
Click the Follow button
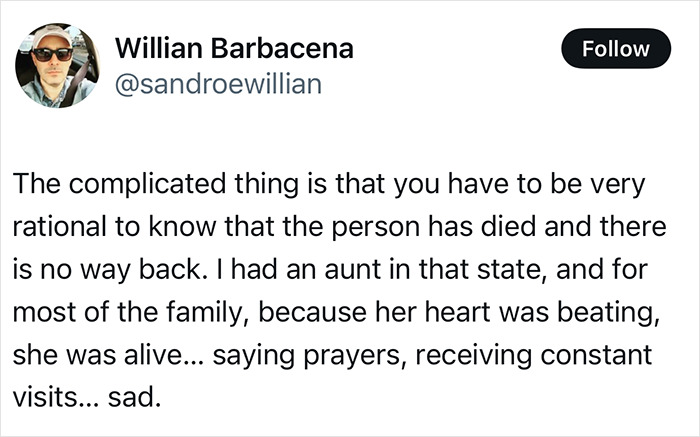coord(616,48)
